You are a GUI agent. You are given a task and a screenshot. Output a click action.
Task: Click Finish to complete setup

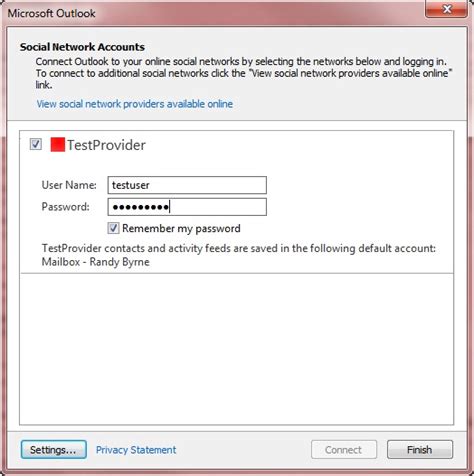pyautogui.click(x=420, y=450)
